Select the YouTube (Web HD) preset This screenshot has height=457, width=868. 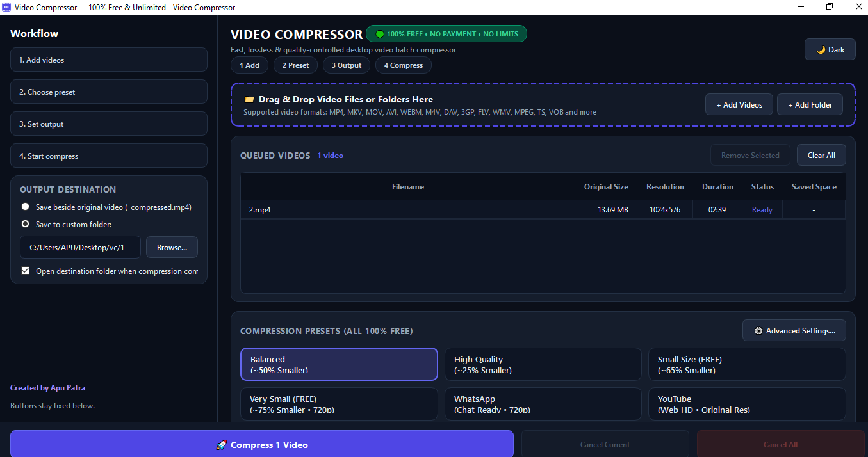click(747, 404)
